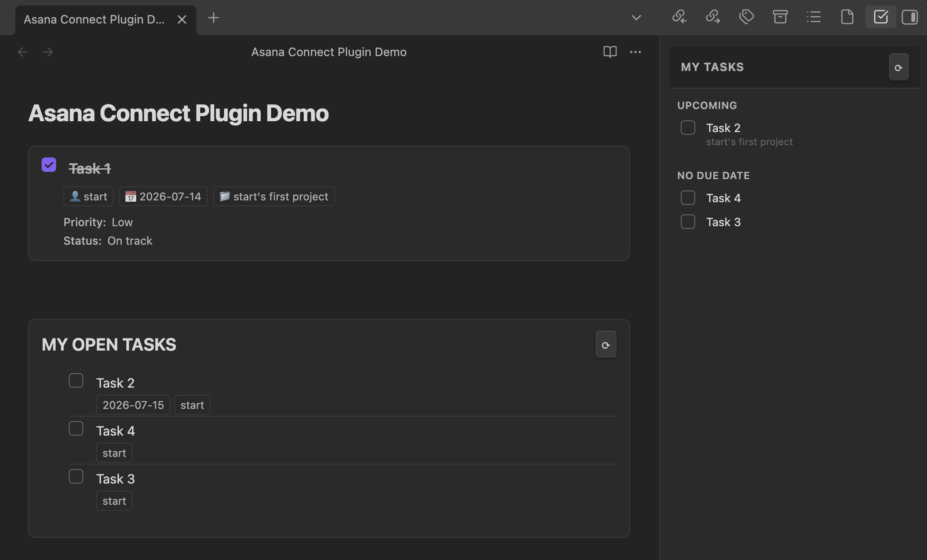Click the 'NO DUE DATE' section heading
This screenshot has width=927, height=560.
713,176
